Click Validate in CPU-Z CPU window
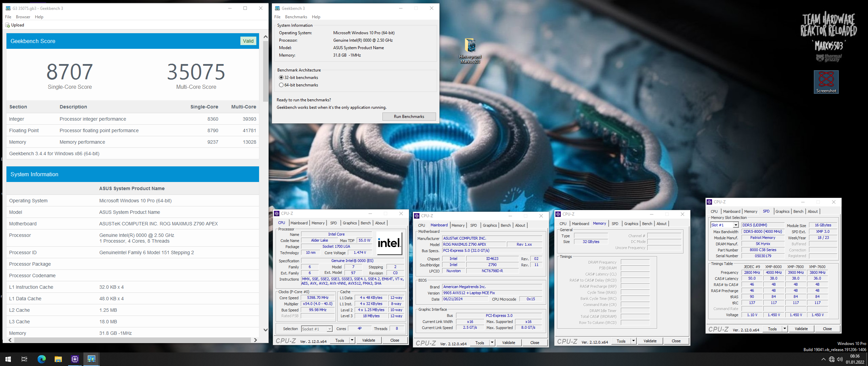 (369, 340)
